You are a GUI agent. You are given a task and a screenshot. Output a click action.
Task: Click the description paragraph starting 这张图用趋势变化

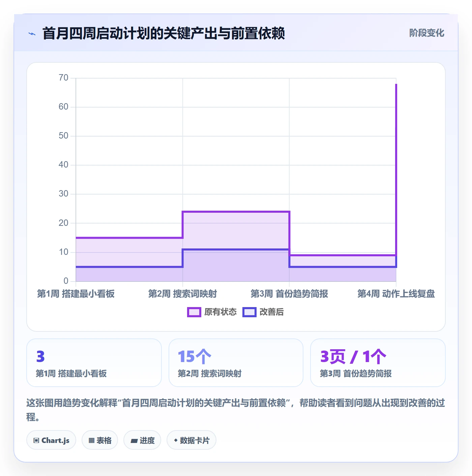click(236, 410)
